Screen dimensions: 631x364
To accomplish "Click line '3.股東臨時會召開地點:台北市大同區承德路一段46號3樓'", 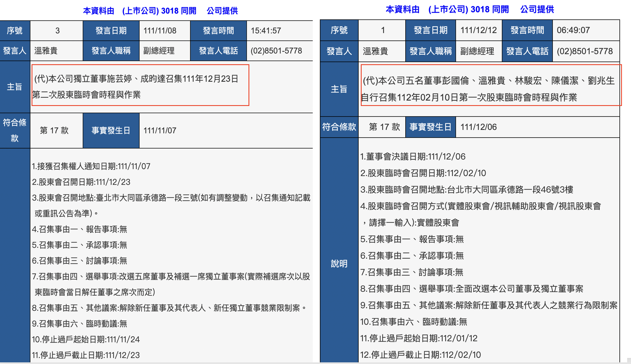I will pyautogui.click(x=467, y=189).
